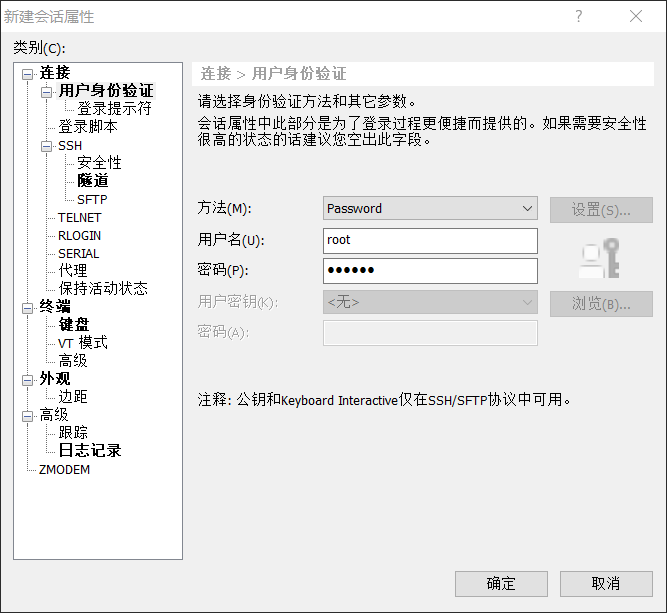Select SSH category item
The width and height of the screenshot is (667, 613).
point(70,146)
